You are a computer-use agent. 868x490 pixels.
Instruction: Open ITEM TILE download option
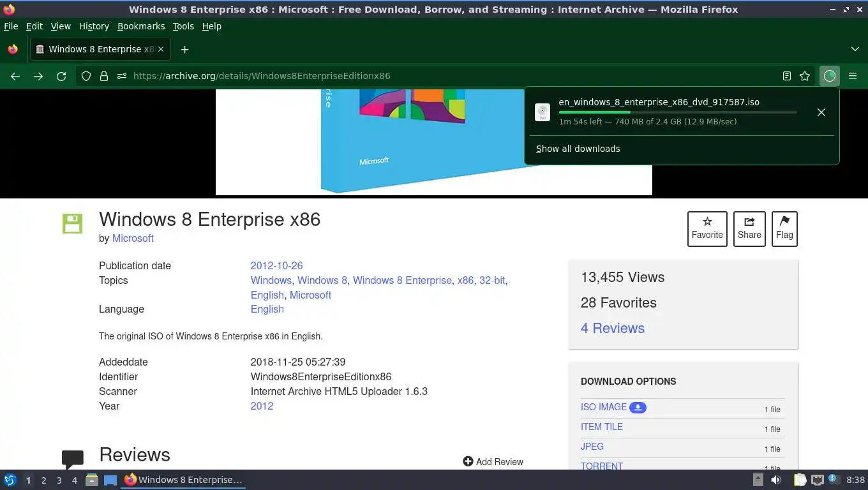[602, 427]
